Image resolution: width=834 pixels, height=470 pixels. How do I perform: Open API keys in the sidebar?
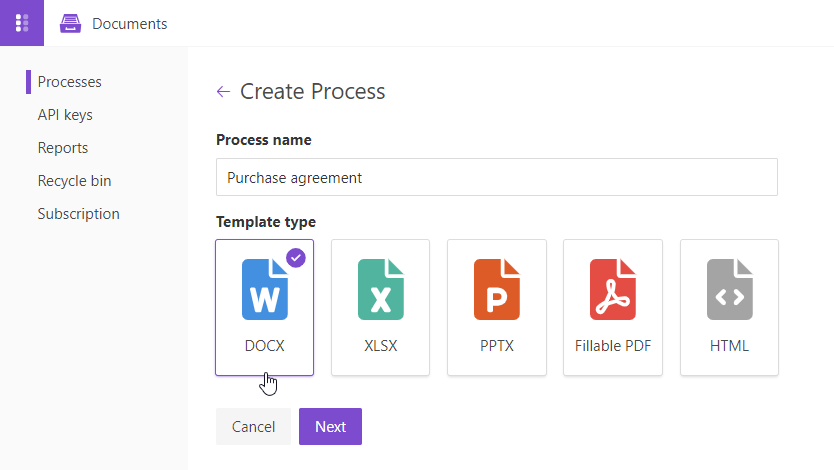click(65, 115)
